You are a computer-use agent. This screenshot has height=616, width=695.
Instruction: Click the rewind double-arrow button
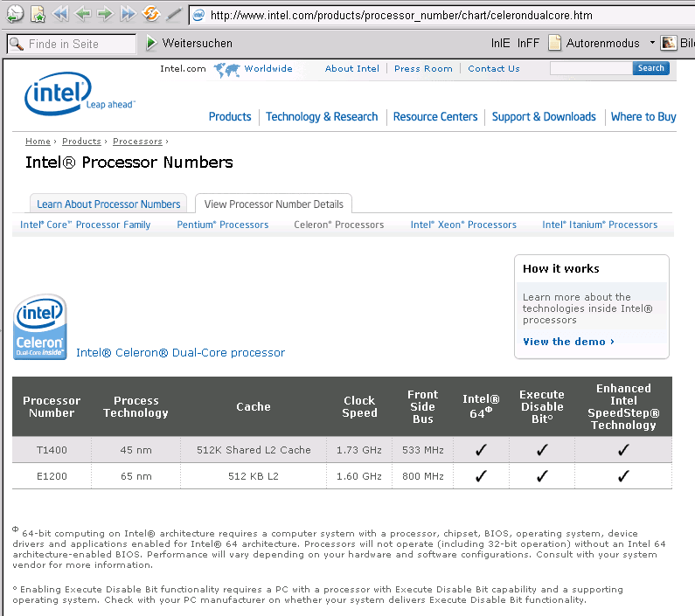[x=60, y=14]
